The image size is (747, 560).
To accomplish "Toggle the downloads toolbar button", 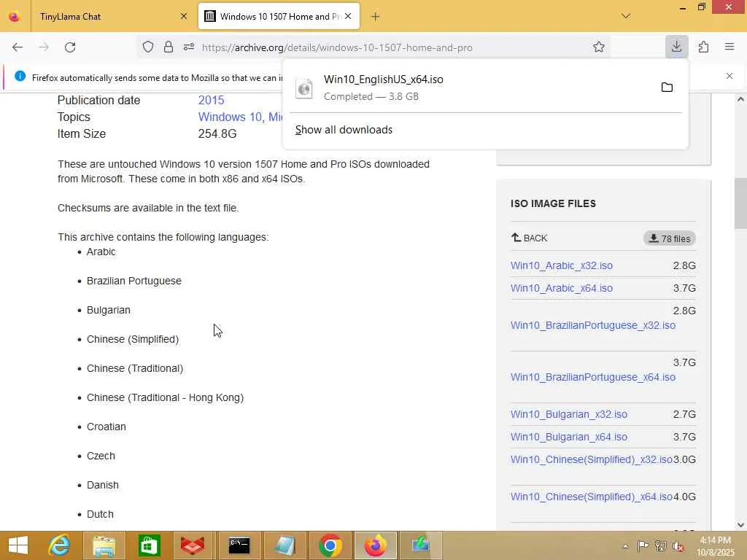I will [x=676, y=47].
